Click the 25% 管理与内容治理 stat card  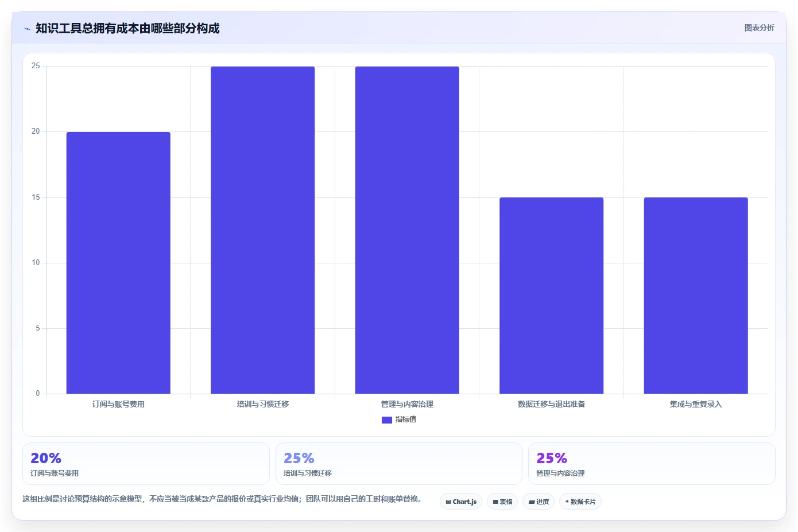[652, 464]
